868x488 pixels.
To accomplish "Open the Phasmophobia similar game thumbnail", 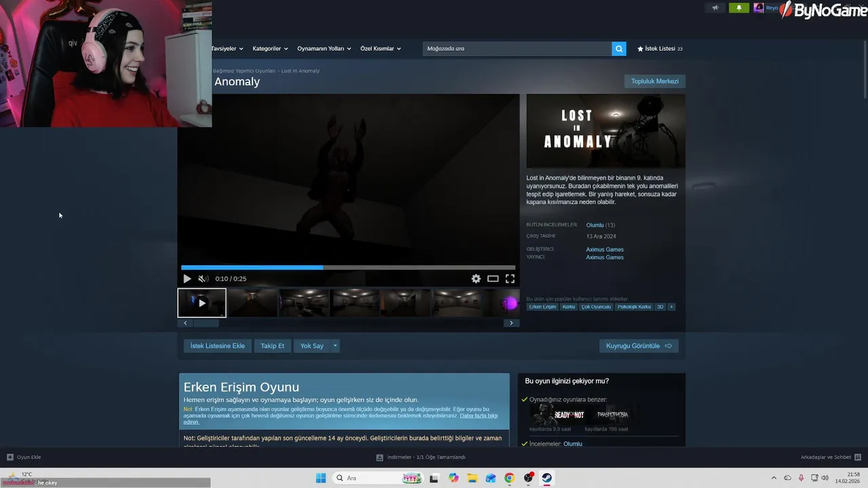I will (x=612, y=414).
